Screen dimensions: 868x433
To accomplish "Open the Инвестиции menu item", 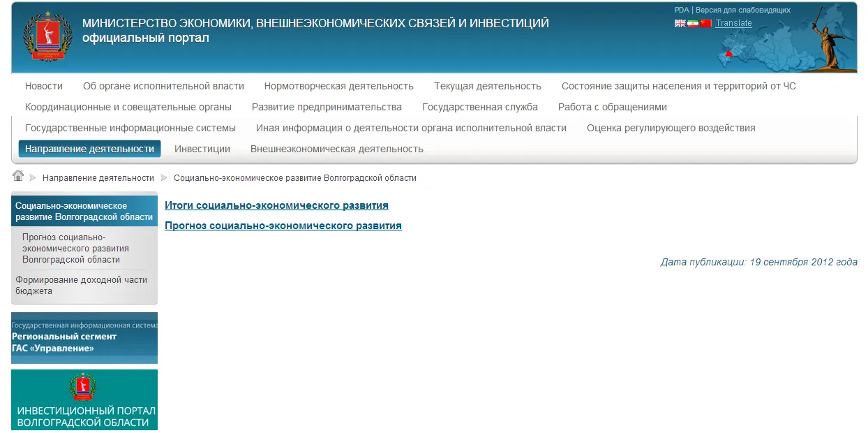I will coord(202,149).
